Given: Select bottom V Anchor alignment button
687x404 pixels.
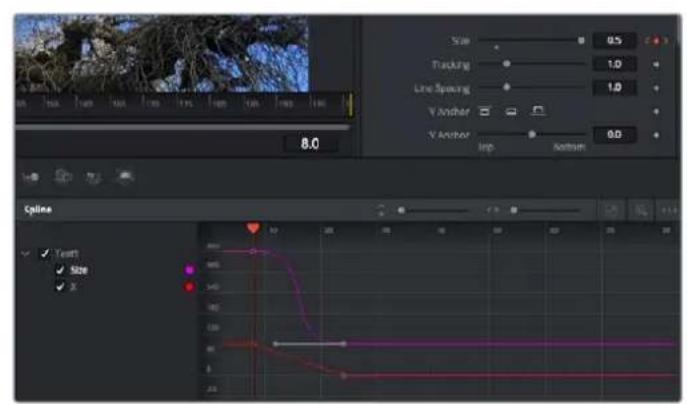Looking at the screenshot, I should coord(538,111).
